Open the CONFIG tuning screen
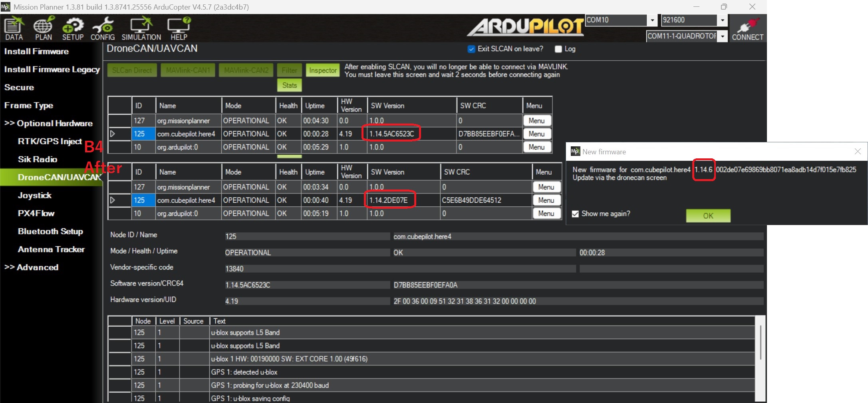Screen dimensions: 868x403 point(103,28)
